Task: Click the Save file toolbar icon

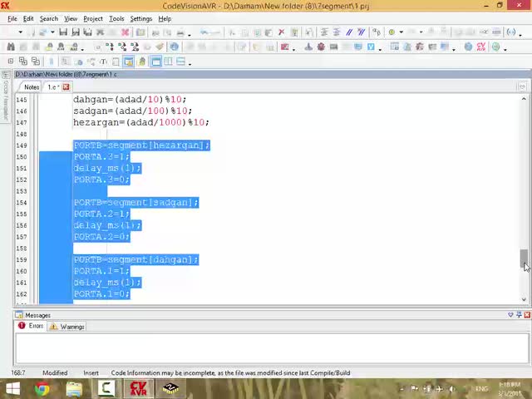Action: point(63,32)
